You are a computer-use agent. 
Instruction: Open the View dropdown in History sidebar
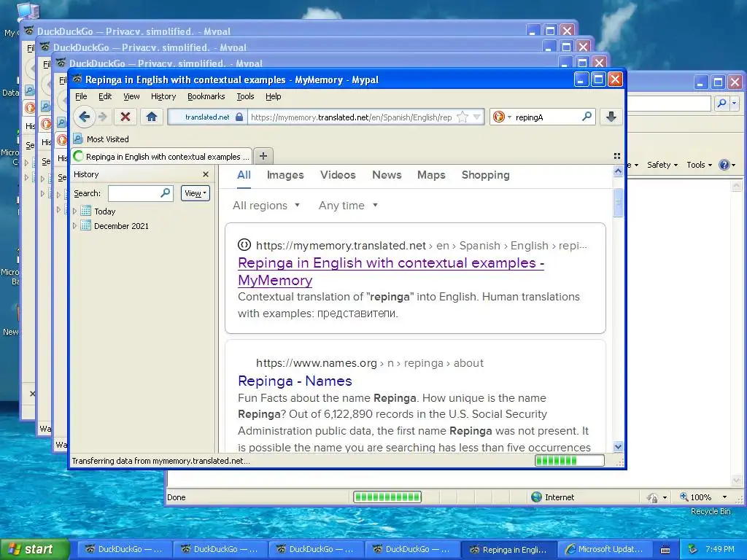tap(196, 192)
